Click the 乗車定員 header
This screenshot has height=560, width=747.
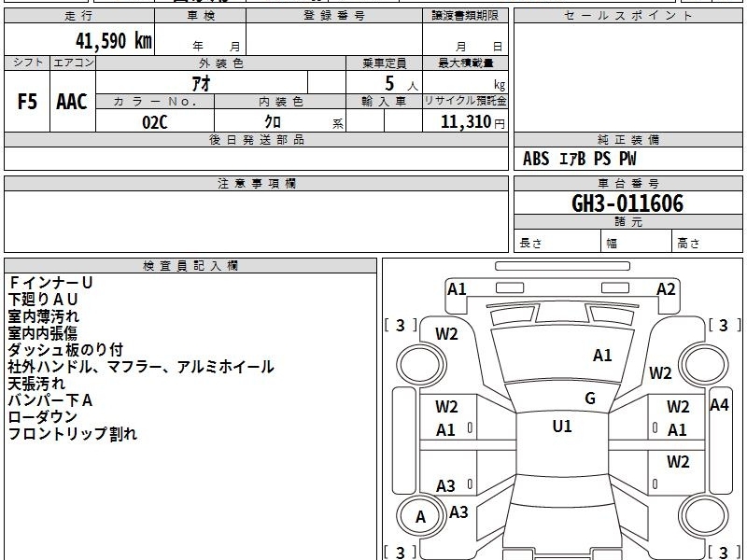384,63
